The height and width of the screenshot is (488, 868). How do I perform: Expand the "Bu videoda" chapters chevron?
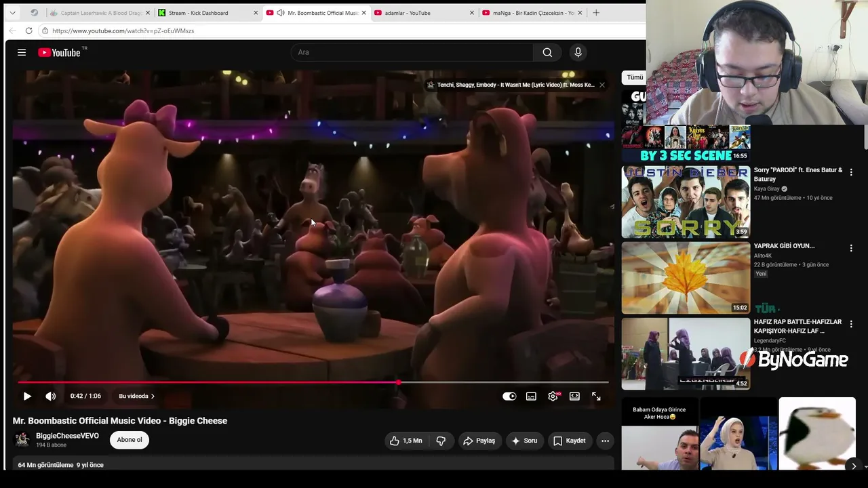click(153, 396)
